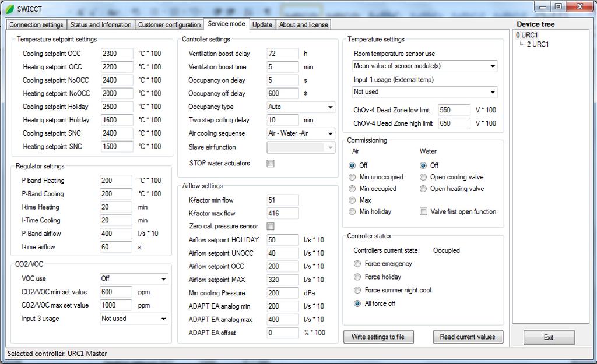Click K-factor min flow field
The image size is (597, 364).
283,200
